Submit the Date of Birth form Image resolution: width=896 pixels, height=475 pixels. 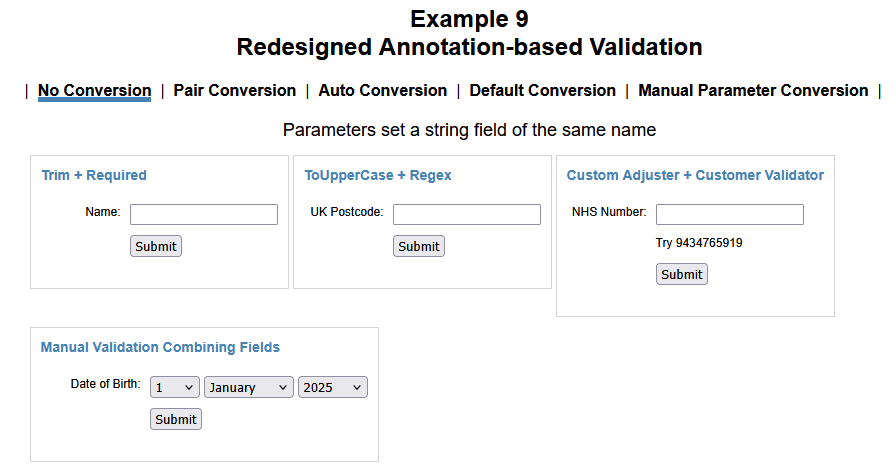pos(176,419)
